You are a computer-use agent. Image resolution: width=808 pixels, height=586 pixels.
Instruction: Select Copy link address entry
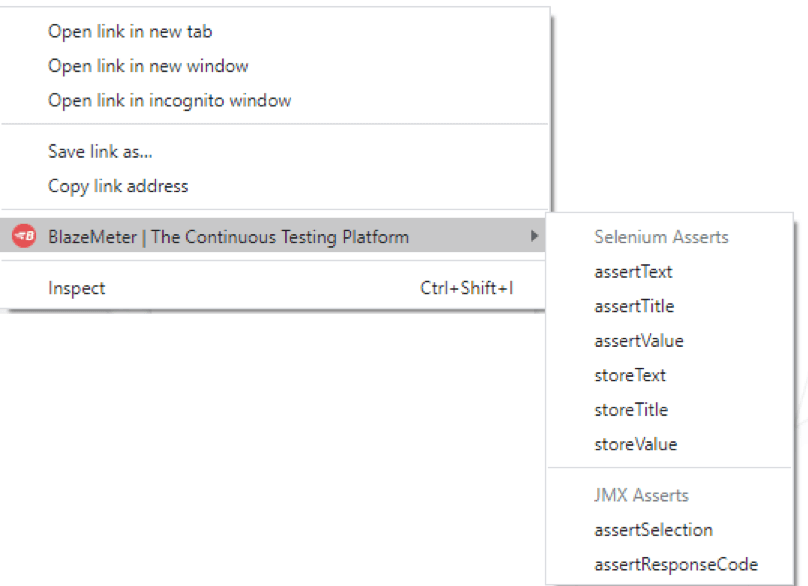(x=118, y=186)
